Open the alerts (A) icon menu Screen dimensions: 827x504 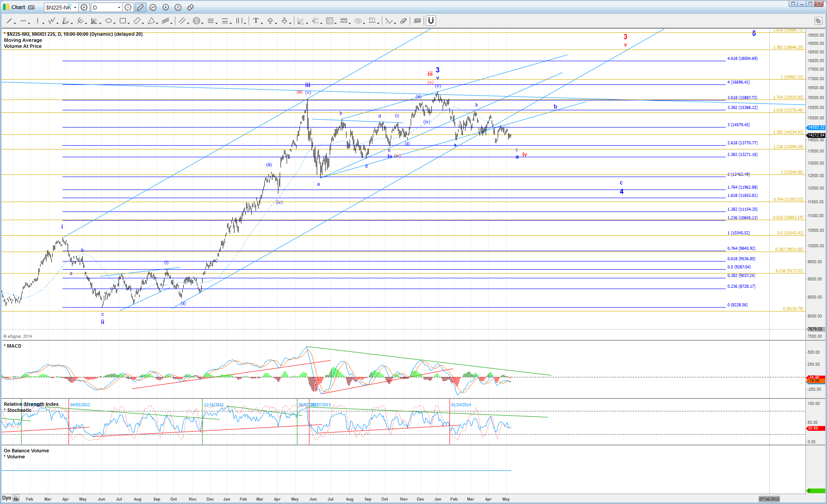(178, 7)
